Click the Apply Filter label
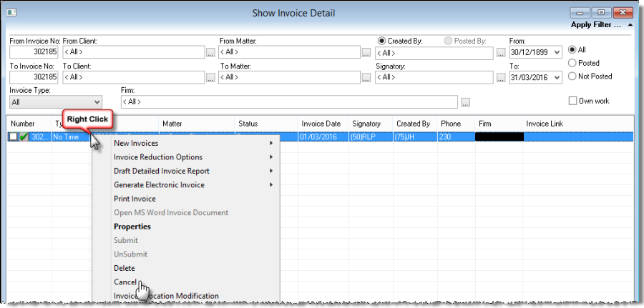The height and width of the screenshot is (308, 644). pyautogui.click(x=596, y=25)
